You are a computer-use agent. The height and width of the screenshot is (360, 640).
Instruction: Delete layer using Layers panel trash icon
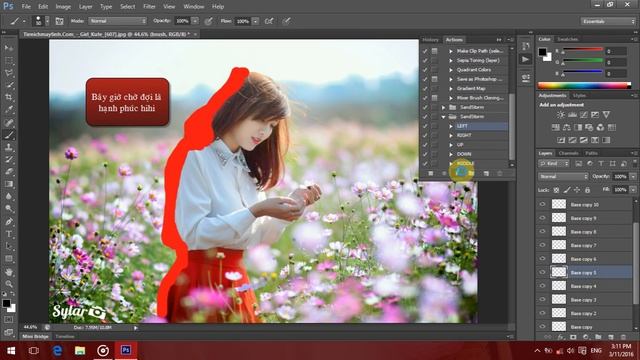(x=623, y=337)
